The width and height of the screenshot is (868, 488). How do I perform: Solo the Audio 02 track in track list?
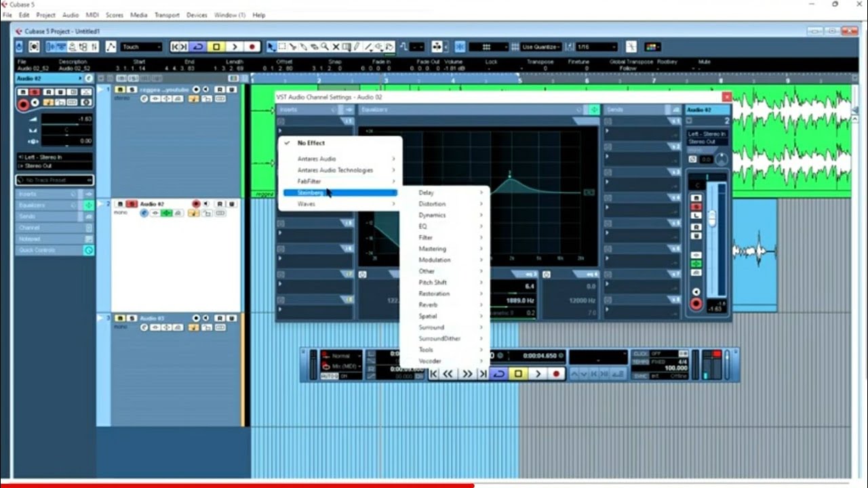[131, 203]
